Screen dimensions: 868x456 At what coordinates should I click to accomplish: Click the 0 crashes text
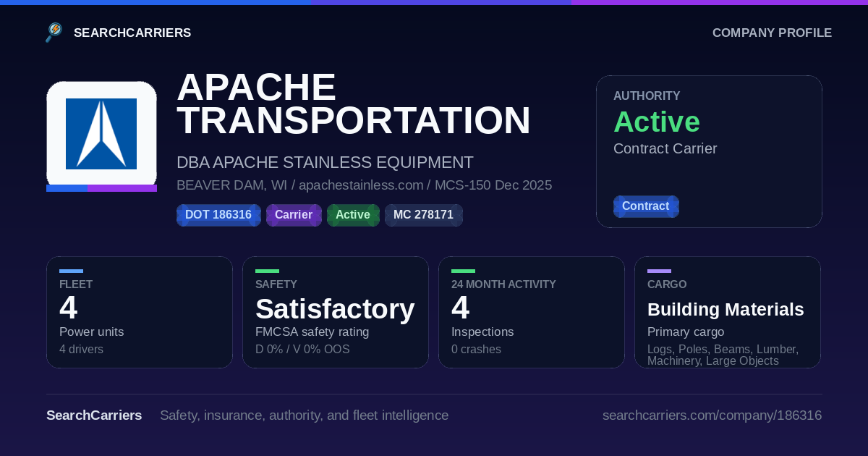click(476, 350)
